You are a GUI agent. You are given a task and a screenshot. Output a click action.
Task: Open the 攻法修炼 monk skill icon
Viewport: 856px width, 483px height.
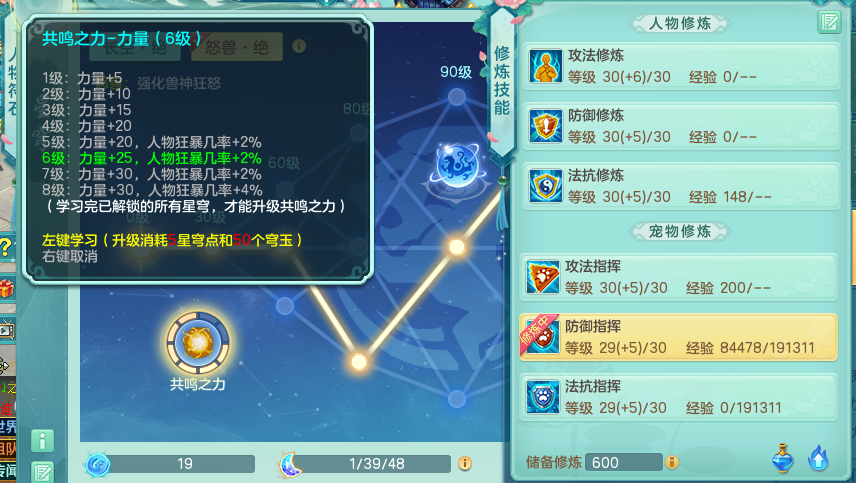pyautogui.click(x=545, y=66)
